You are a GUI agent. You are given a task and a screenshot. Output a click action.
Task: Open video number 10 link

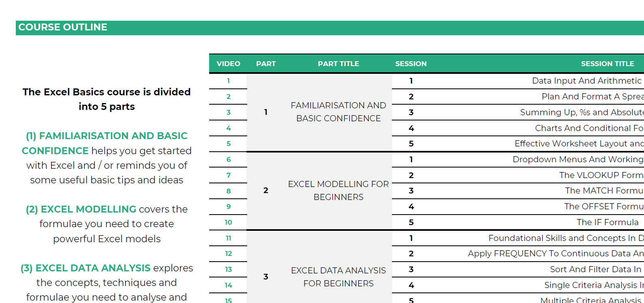(x=228, y=222)
